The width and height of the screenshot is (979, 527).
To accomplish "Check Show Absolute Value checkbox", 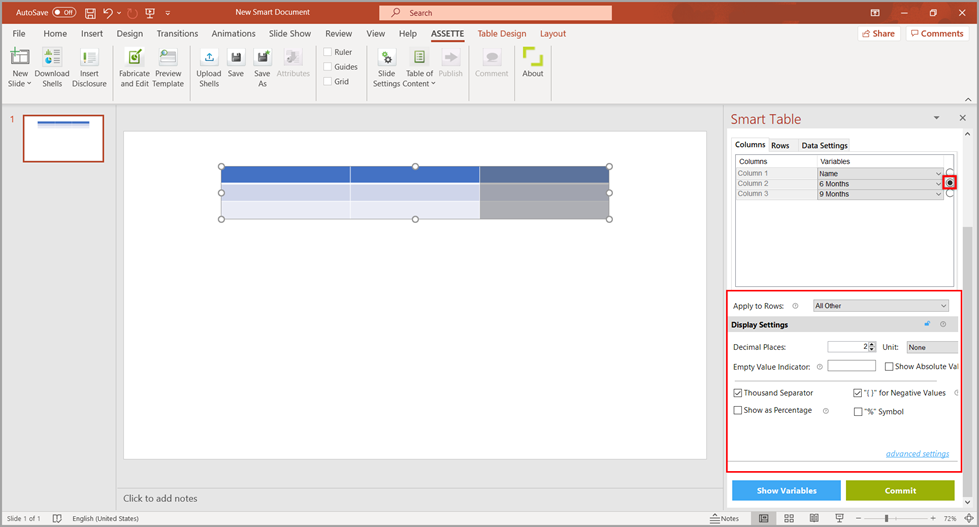I will click(888, 367).
